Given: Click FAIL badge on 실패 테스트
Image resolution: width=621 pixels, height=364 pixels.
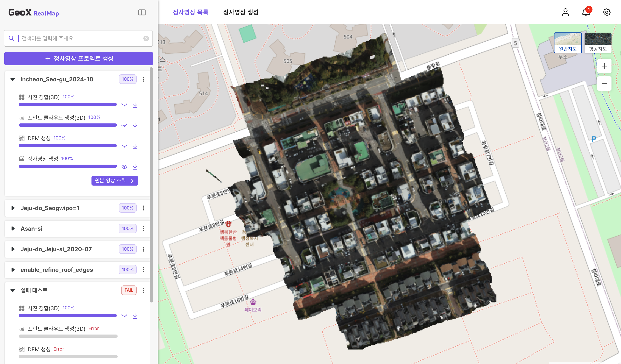Looking at the screenshot, I should pos(129,290).
